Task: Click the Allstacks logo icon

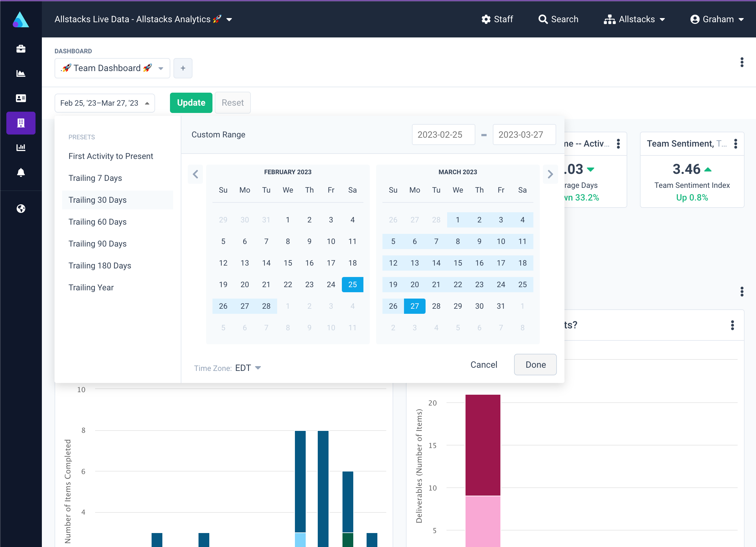Action: 21,19
